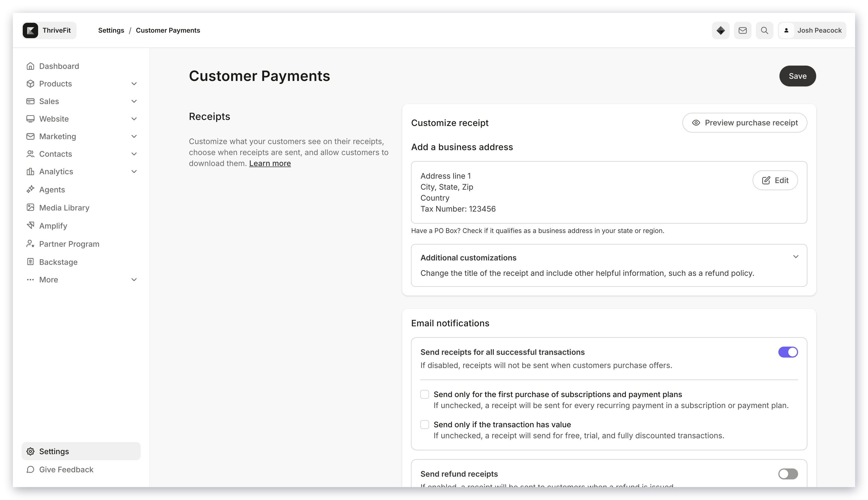The width and height of the screenshot is (868, 500).
Task: Open the Josh Peacock account menu
Action: (812, 30)
